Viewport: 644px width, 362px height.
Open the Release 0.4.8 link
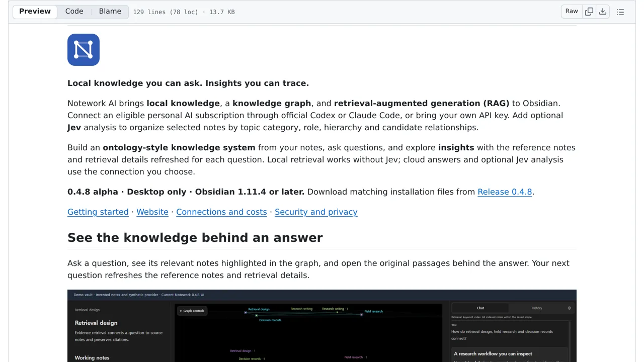point(505,192)
